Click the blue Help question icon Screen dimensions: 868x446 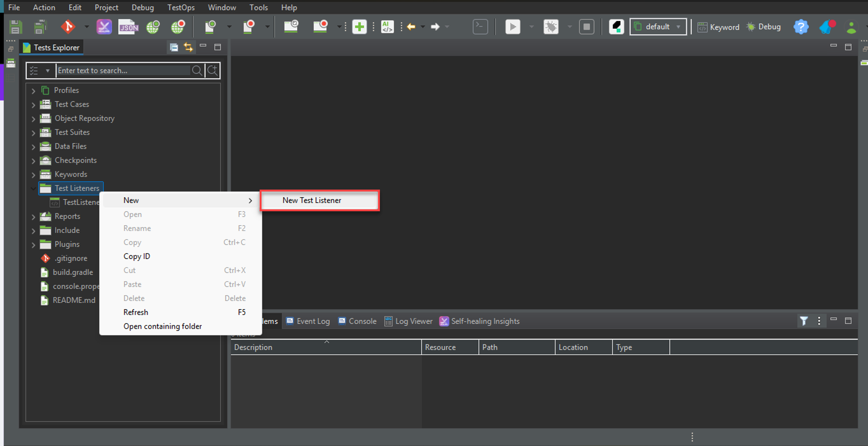801,27
